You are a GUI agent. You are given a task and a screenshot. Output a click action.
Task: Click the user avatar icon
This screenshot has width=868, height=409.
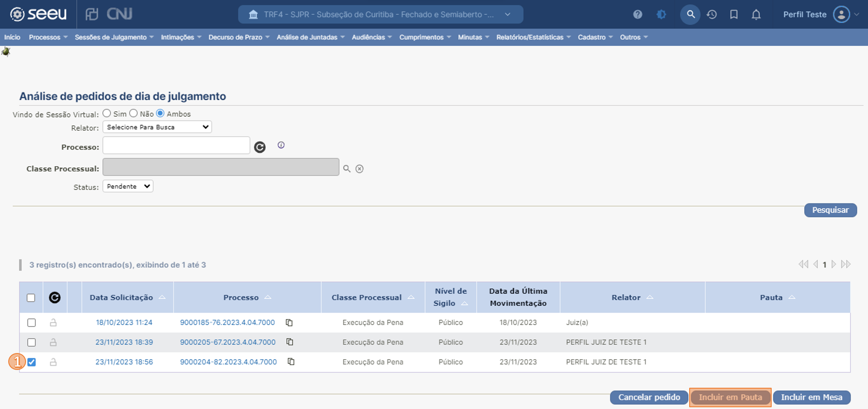tap(841, 14)
